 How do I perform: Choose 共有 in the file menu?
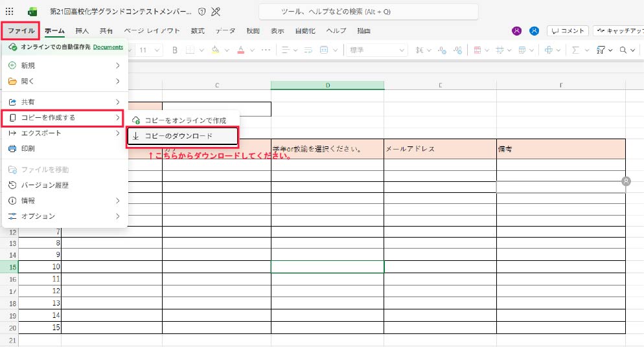pyautogui.click(x=65, y=102)
